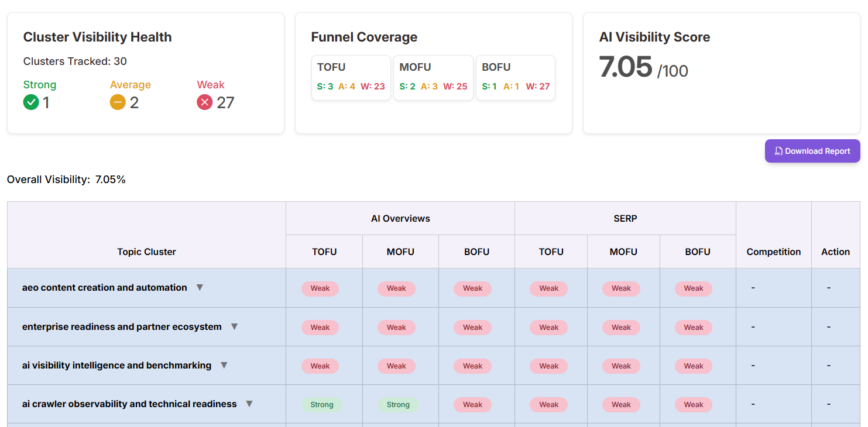Select the BOFU funnel coverage card

click(515, 78)
